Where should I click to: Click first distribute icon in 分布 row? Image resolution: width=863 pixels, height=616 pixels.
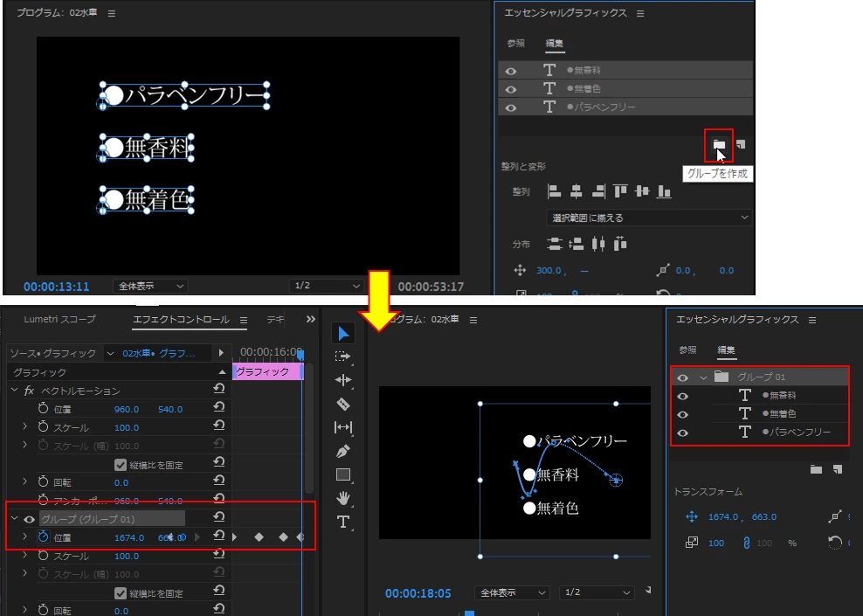point(555,244)
